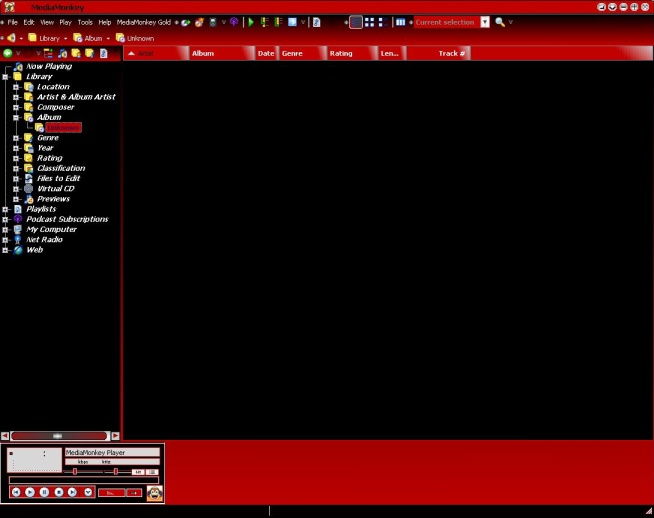Click the balance slider in player

tap(116, 472)
